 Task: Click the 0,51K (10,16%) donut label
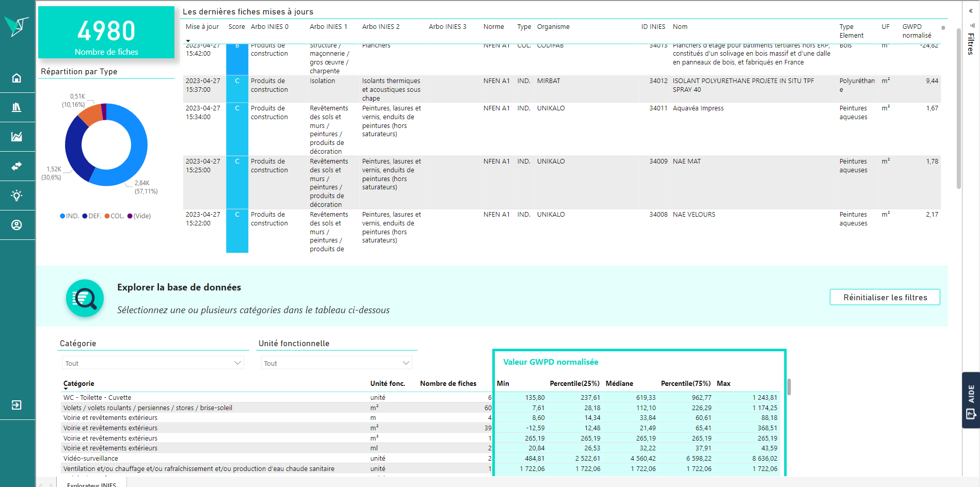[x=74, y=101]
